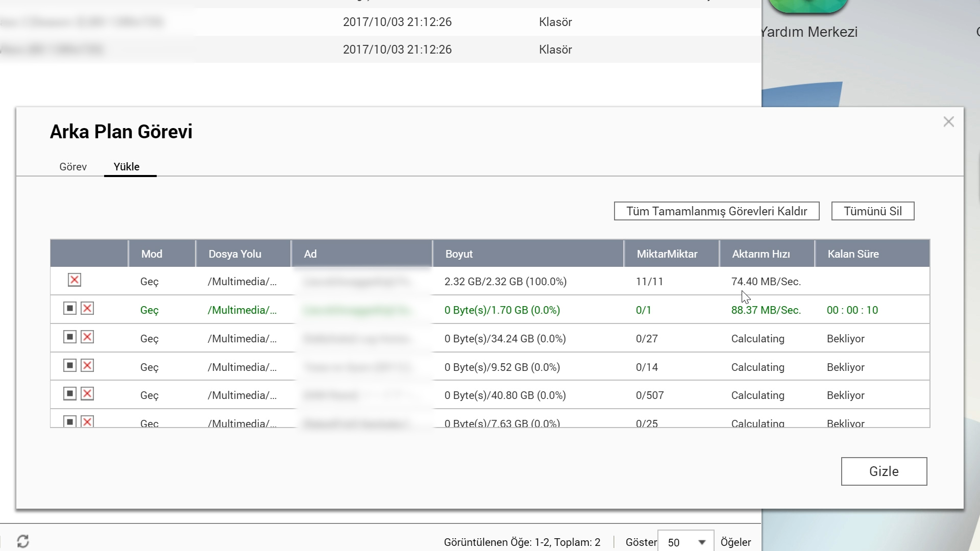Select the Yükle tab
The height and width of the screenshot is (551, 980).
coord(127,167)
